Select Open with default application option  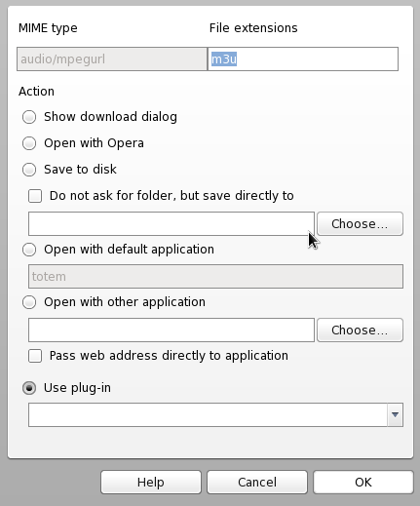pyautogui.click(x=29, y=250)
